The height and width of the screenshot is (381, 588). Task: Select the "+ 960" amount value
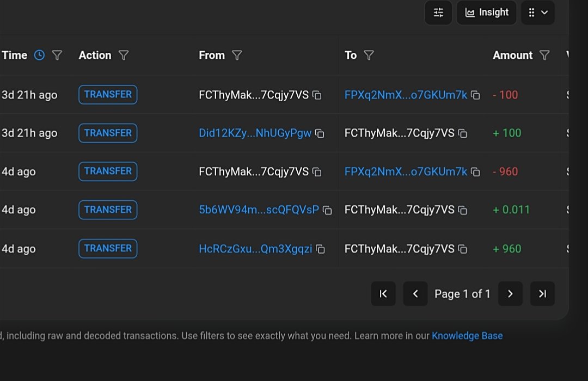507,249
